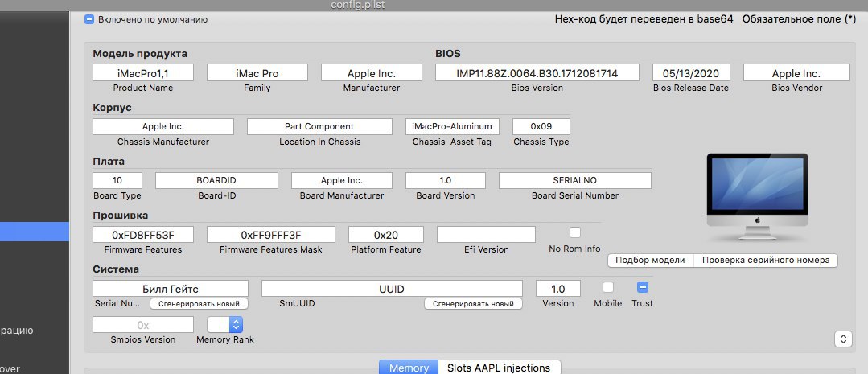Edit the Board Type field
The height and width of the screenshot is (374, 868).
(117, 180)
